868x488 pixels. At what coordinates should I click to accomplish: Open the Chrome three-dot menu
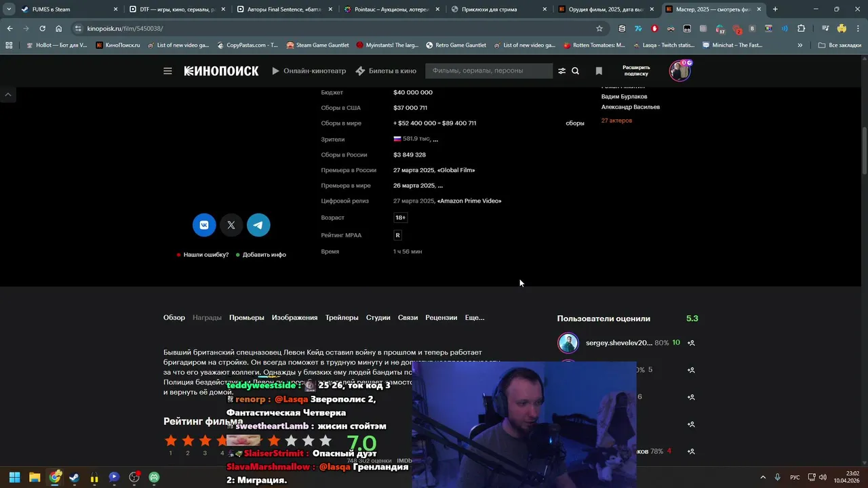859,28
